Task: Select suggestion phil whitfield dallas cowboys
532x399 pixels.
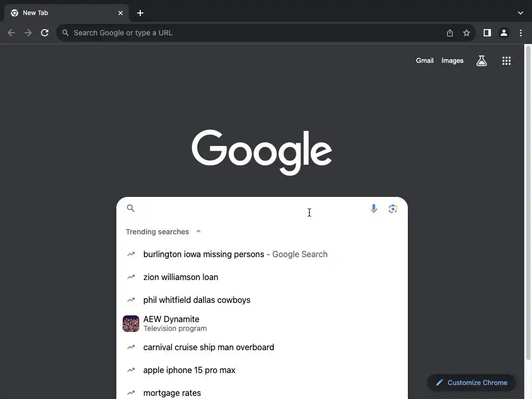Action: pos(262,300)
